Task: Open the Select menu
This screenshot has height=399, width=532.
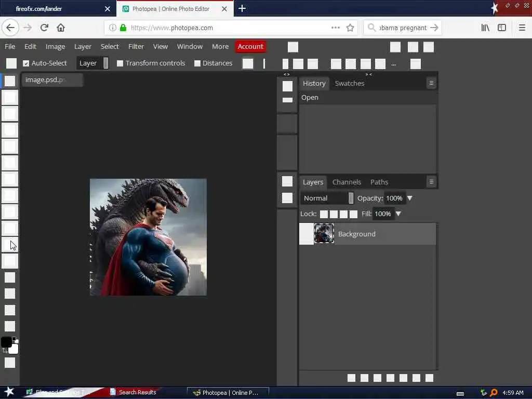Action: (x=110, y=46)
